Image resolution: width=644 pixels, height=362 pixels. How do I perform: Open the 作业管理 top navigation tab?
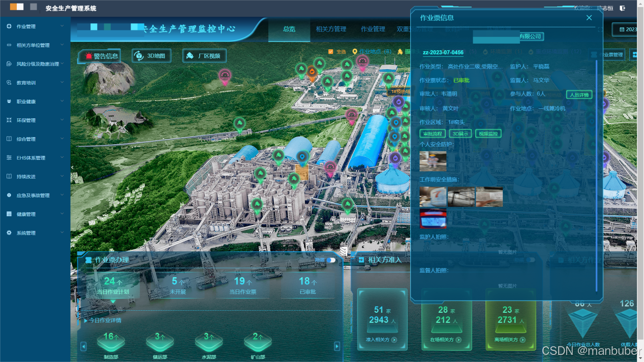coord(373,29)
